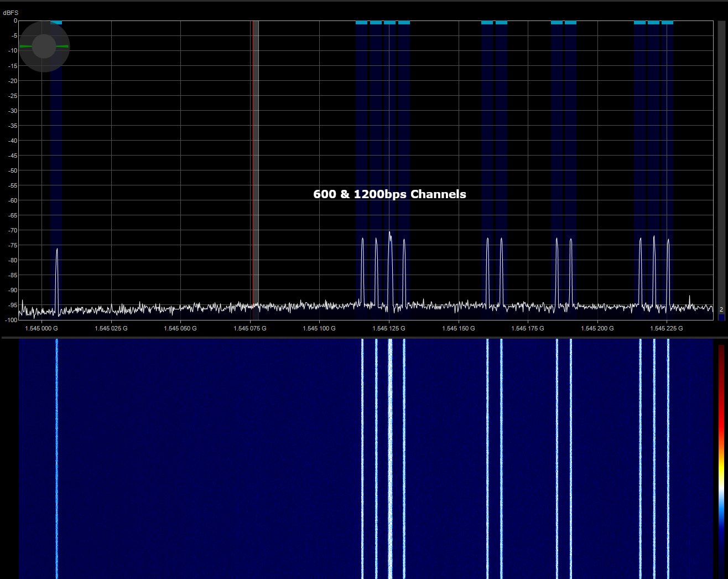Viewport: 728px width, 579px height.
Task: Select the leftmost cyan channel marker
Action: pyautogui.click(x=56, y=22)
